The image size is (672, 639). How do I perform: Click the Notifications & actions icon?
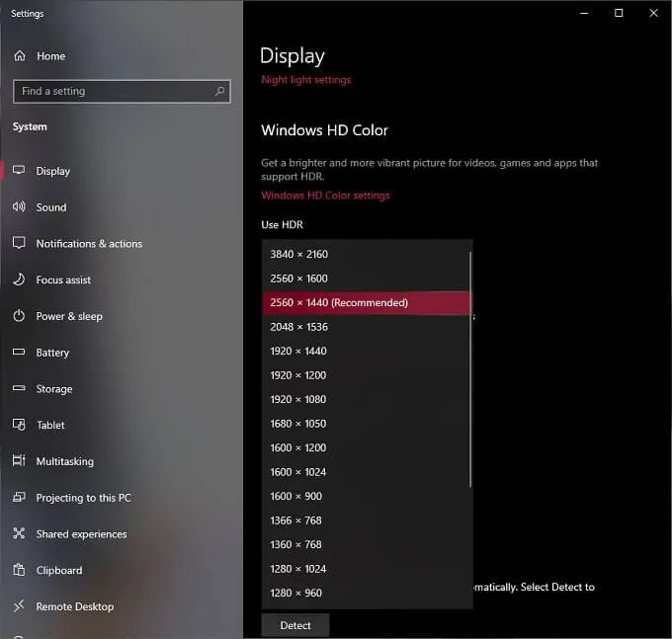(19, 243)
